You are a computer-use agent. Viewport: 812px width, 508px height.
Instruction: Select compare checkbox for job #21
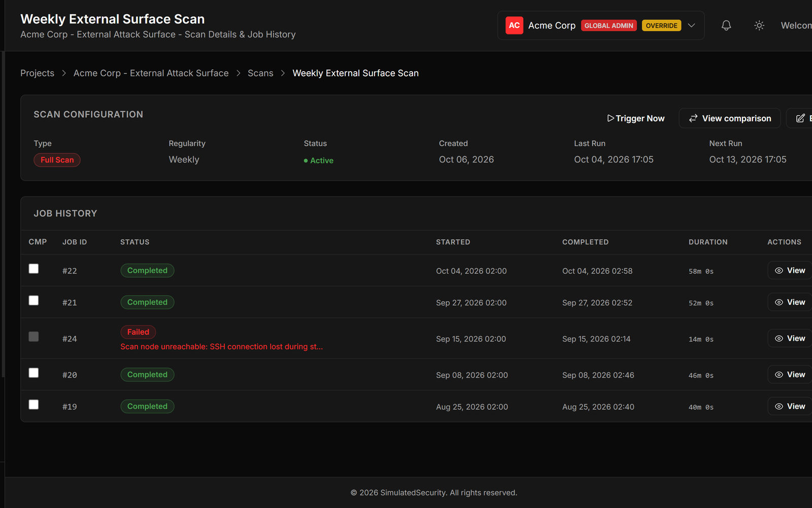click(x=33, y=300)
